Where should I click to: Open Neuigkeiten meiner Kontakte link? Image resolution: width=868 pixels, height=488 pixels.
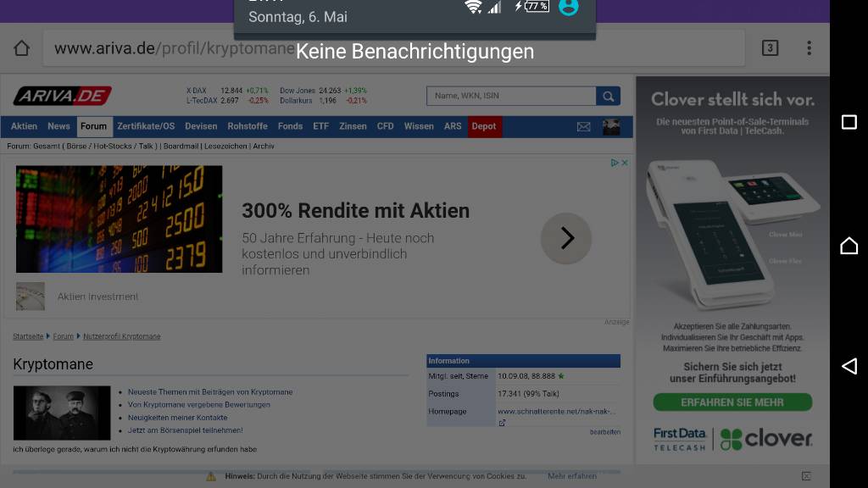pos(178,418)
